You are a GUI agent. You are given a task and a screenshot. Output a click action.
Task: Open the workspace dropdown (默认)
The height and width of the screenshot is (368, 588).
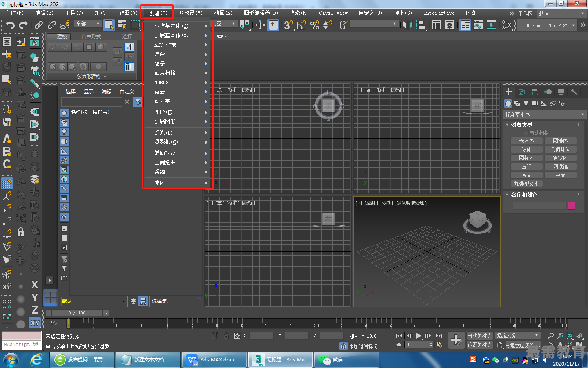(x=561, y=13)
